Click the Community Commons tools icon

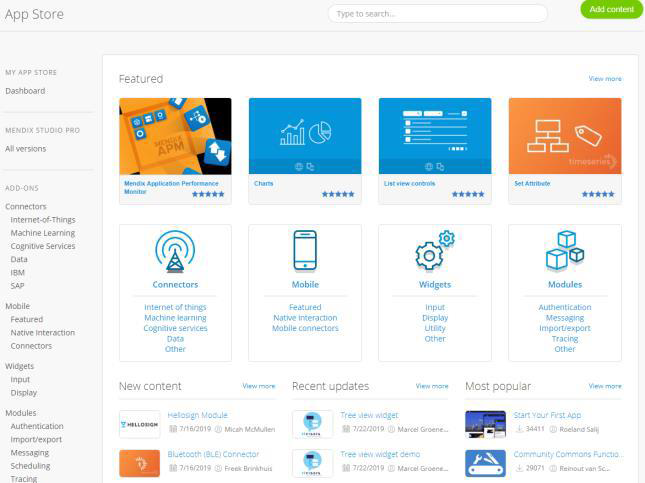coord(485,463)
